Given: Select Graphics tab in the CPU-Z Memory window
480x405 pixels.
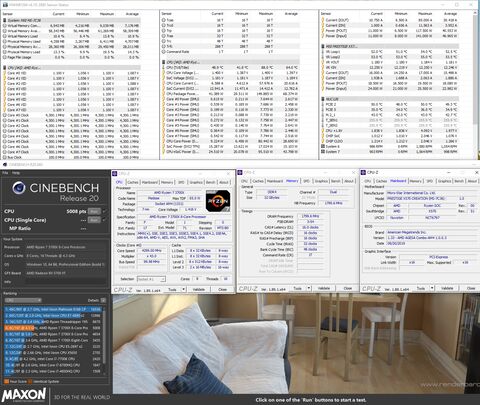Looking at the screenshot, I should [321, 181].
